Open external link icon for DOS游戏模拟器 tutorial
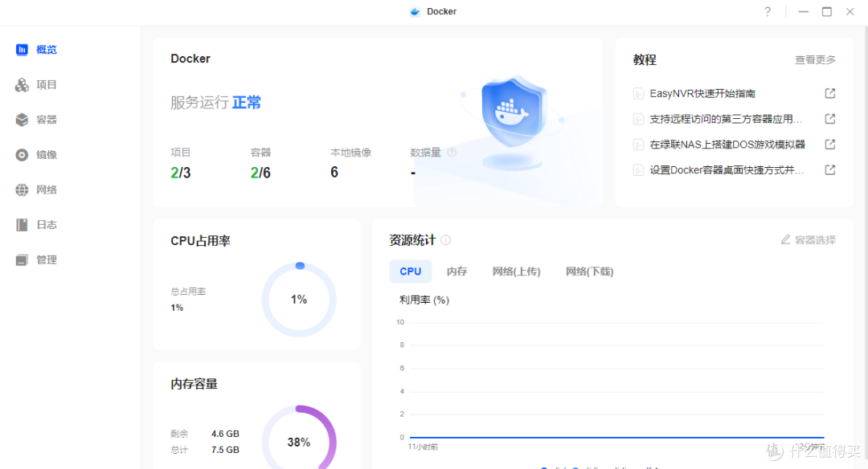The image size is (868, 469). pos(829,144)
